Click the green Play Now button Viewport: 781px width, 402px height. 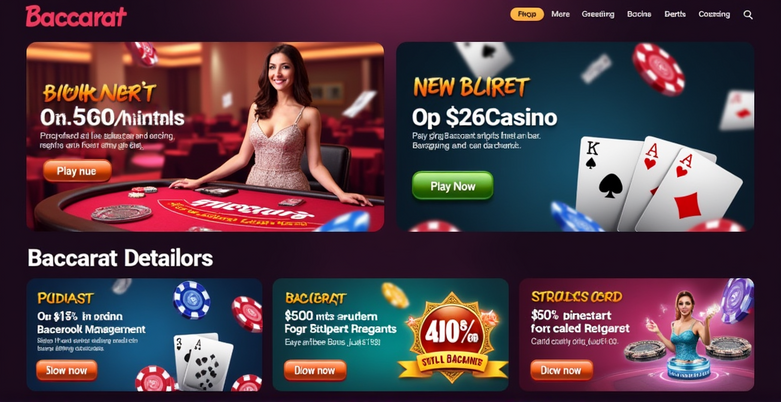(453, 186)
